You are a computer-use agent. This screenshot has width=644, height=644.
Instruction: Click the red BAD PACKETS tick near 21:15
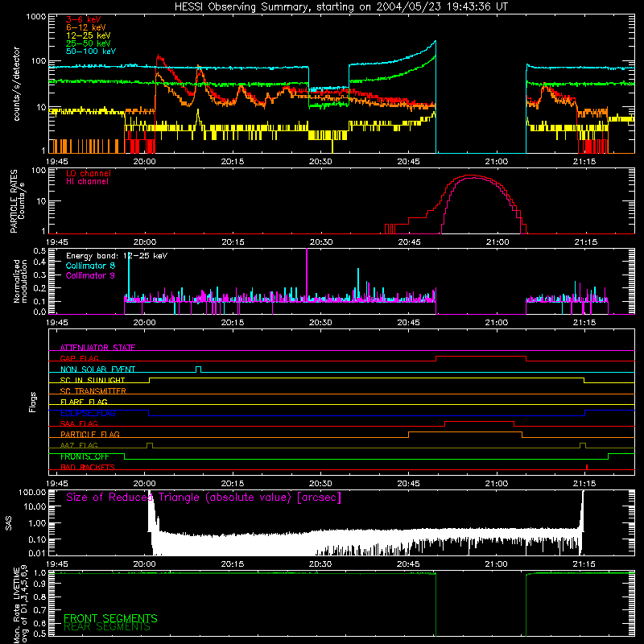click(x=587, y=467)
